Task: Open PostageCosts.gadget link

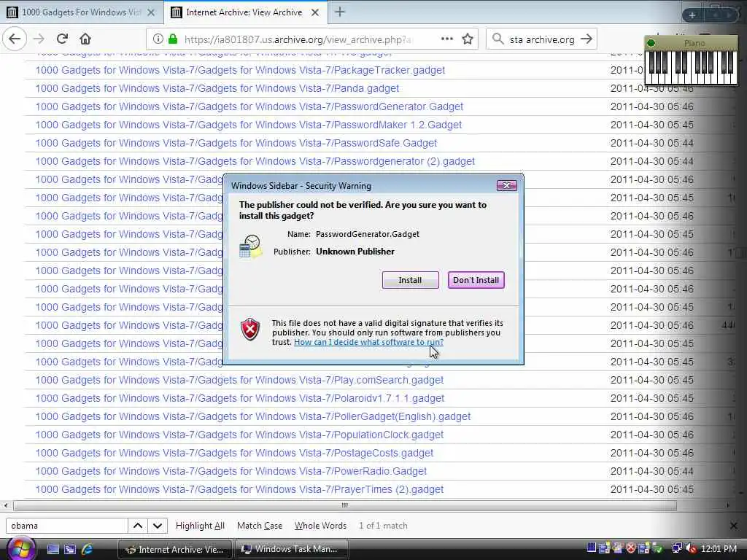Action: (234, 453)
